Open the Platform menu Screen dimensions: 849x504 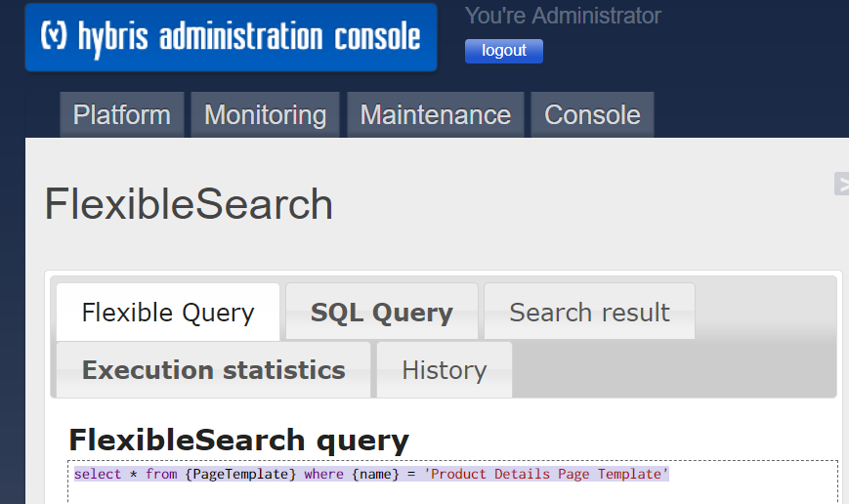pyautogui.click(x=122, y=114)
